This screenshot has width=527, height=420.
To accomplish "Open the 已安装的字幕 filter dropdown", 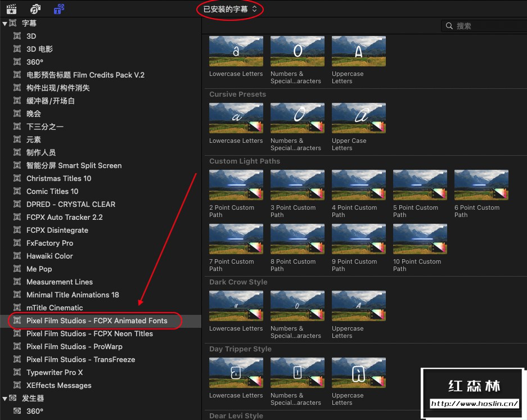I will click(230, 9).
